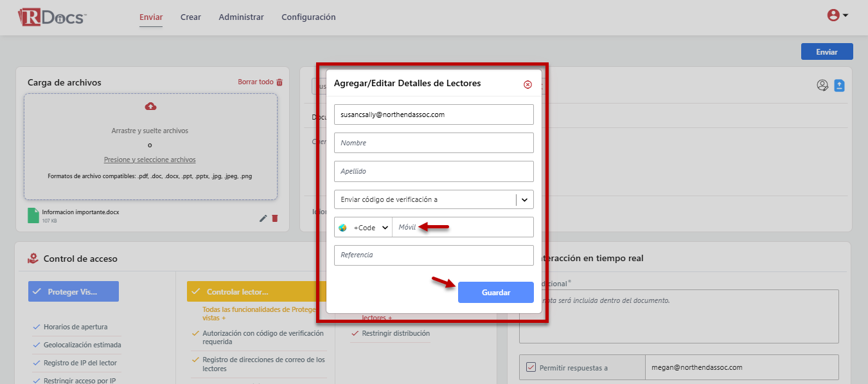Open the Crear tab

(191, 17)
